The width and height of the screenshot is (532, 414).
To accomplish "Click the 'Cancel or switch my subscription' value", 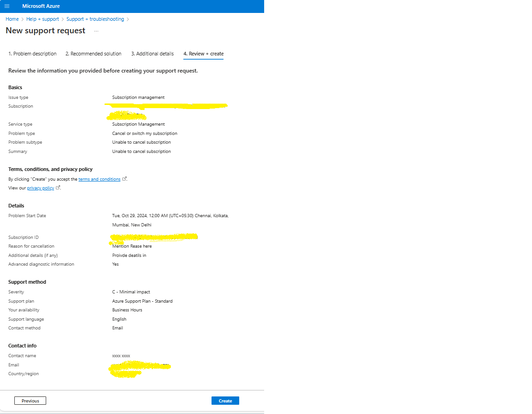I will [x=145, y=134].
